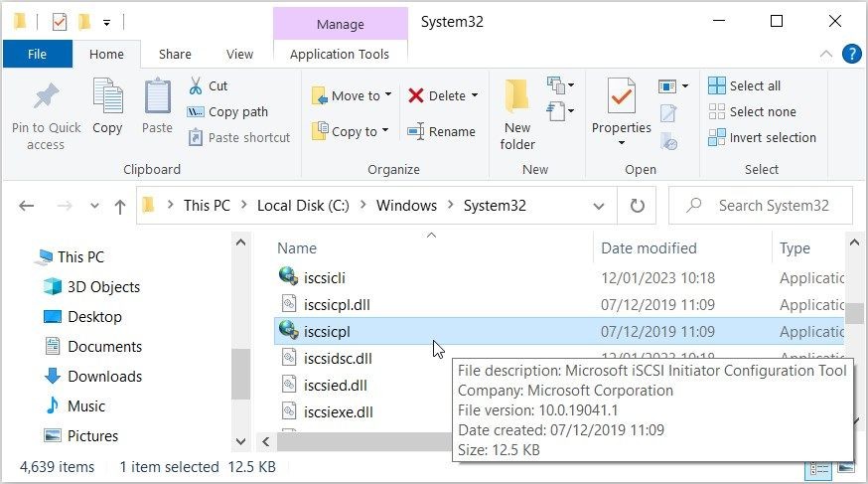Sort by Date modified column header

click(x=649, y=248)
